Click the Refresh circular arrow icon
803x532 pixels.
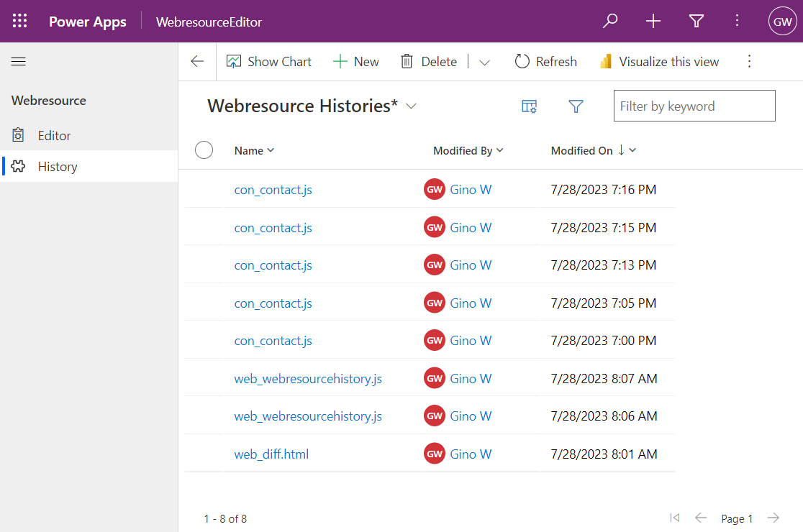pyautogui.click(x=522, y=62)
